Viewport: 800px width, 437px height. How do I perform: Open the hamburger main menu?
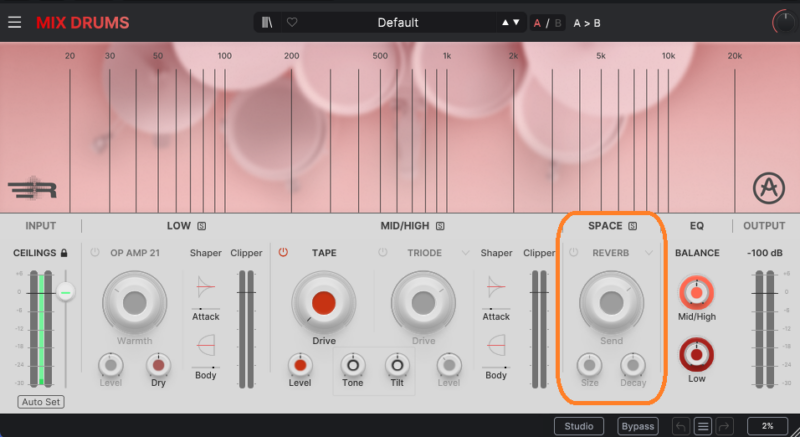tap(14, 22)
